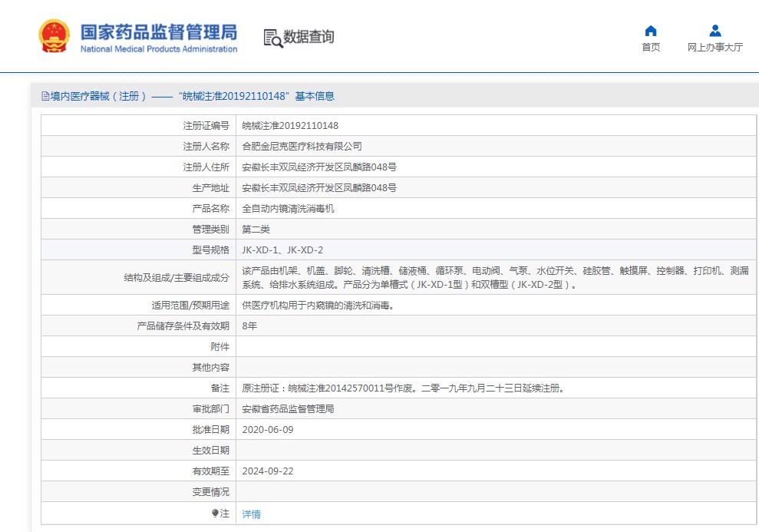Viewport: 759px width, 532px height.
Task: Click the 审批部门 label
Action: pyautogui.click(x=210, y=409)
